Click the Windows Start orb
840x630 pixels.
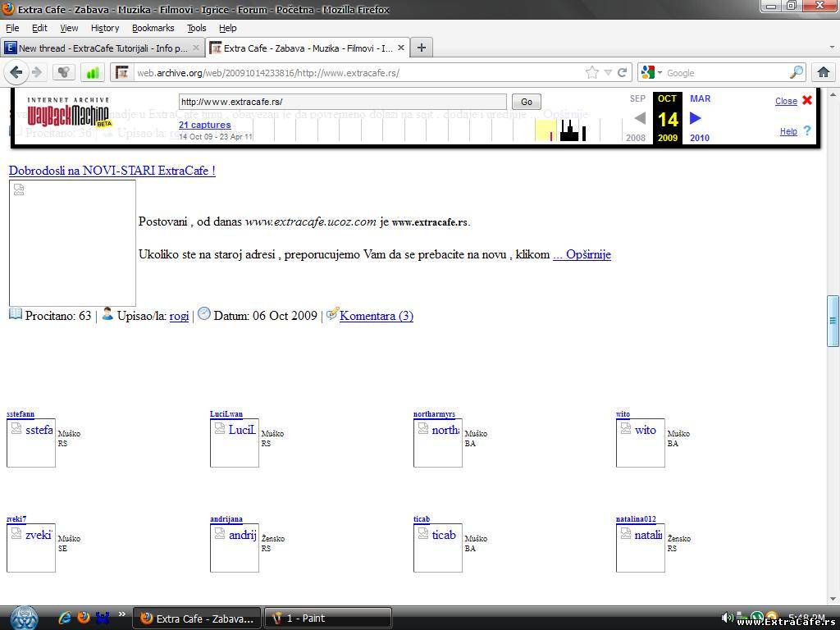(24, 618)
